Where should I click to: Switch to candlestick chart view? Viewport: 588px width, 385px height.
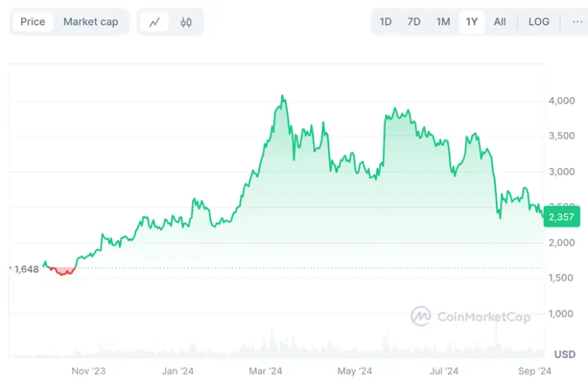(x=186, y=22)
